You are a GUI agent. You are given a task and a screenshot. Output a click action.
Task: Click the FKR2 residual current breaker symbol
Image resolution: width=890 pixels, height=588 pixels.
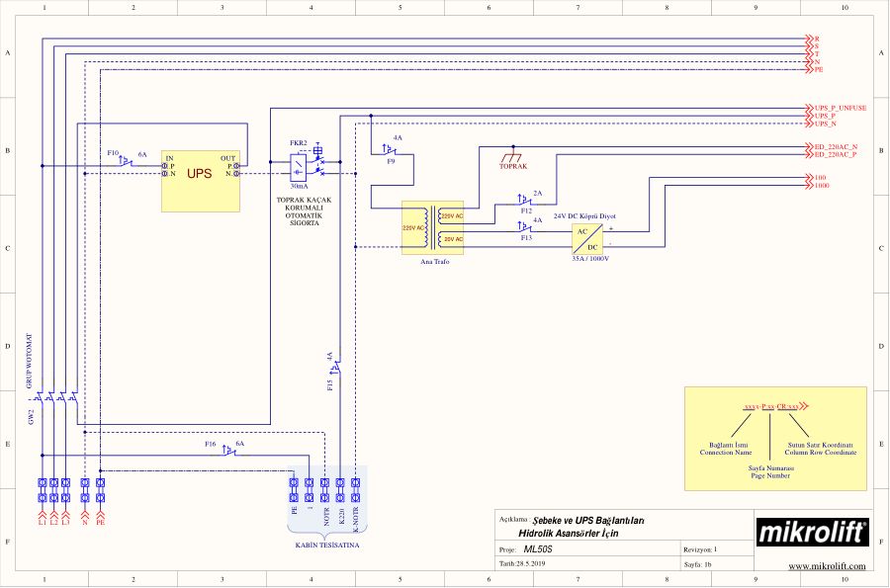307,164
